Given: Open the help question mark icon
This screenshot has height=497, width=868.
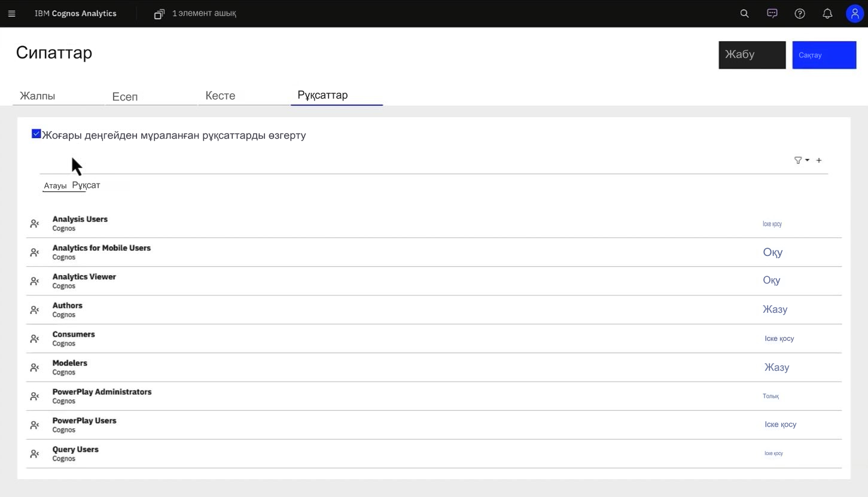Looking at the screenshot, I should pos(800,13).
